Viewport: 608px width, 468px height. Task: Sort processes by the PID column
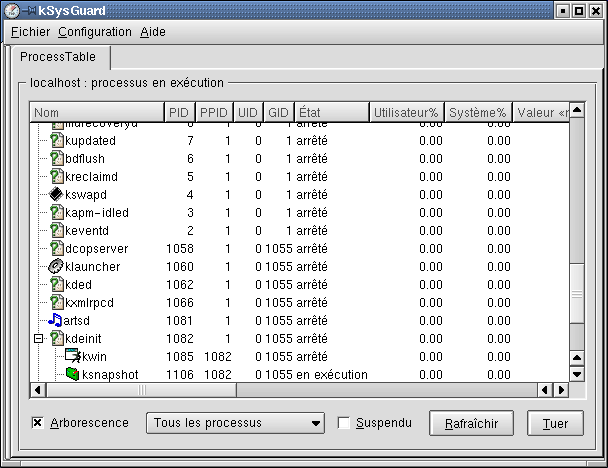(x=178, y=113)
